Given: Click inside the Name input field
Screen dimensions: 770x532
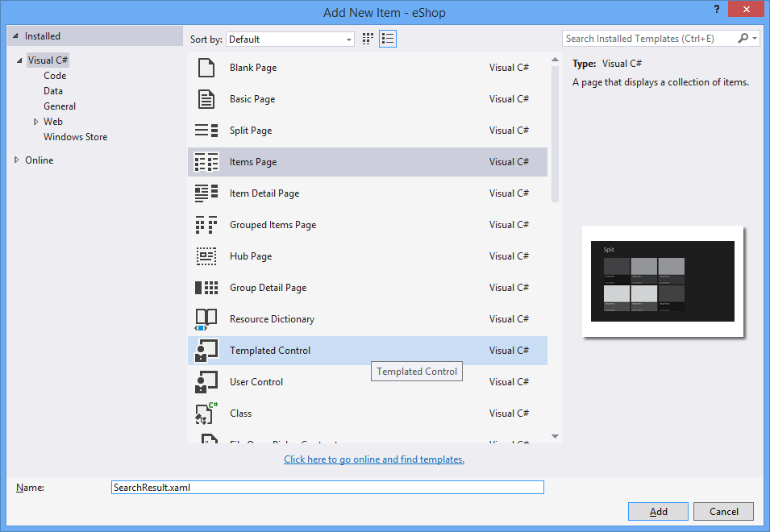Looking at the screenshot, I should tap(327, 487).
